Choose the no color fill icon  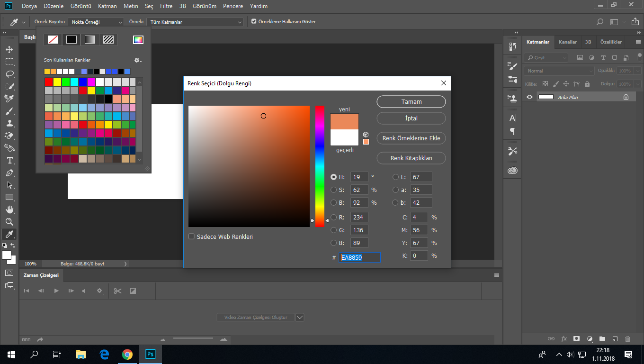tap(53, 40)
